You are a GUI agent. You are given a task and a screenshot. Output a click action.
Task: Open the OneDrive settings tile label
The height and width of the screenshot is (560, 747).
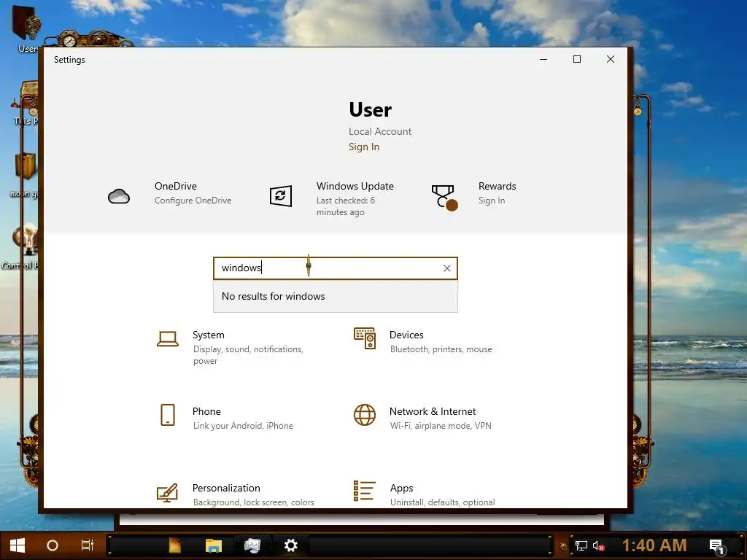[x=175, y=186]
